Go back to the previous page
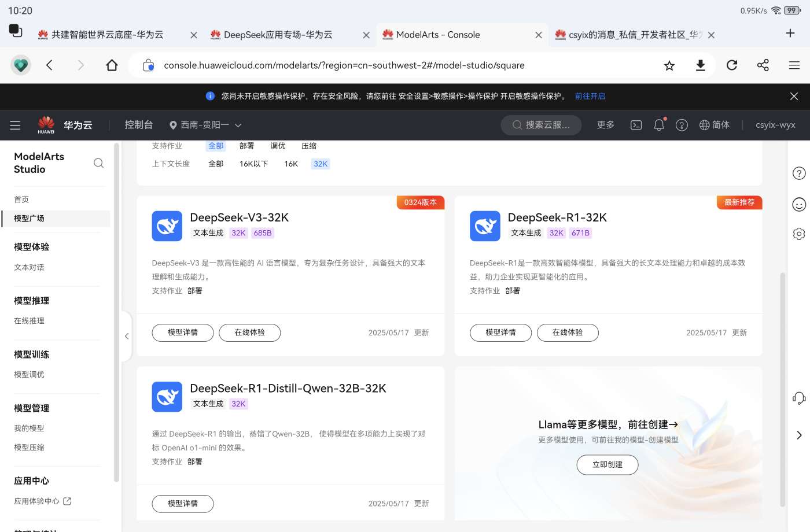Viewport: 810px width, 532px height. pos(50,65)
